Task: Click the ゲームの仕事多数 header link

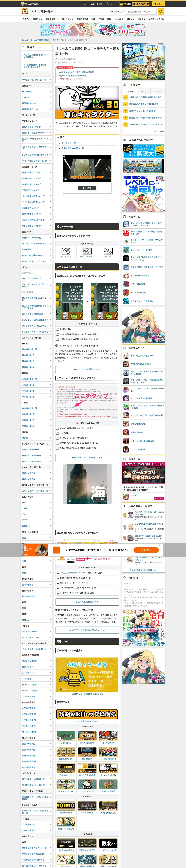Action: pyautogui.click(x=93, y=4)
